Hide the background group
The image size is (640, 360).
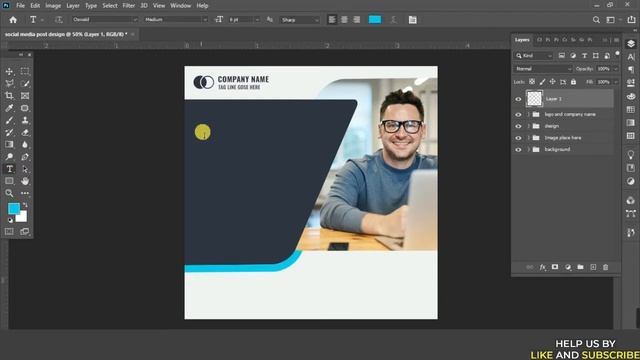518,150
